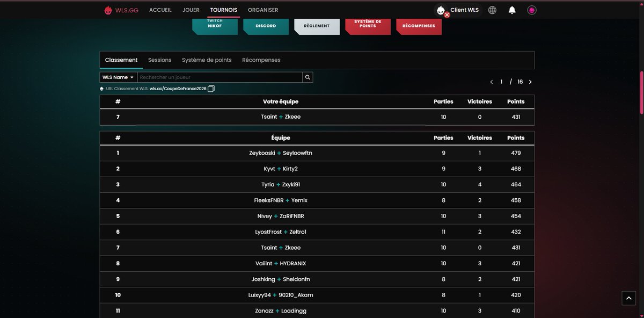Screen dimensions: 644x318
Task: Copy the WLS ranking URL
Action: tap(211, 89)
